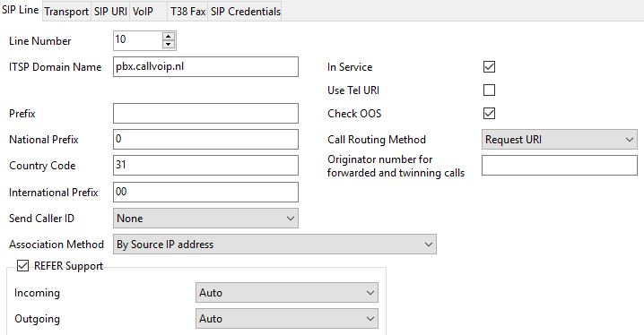Click the Line Number label
The image size is (644, 335).
(39, 41)
